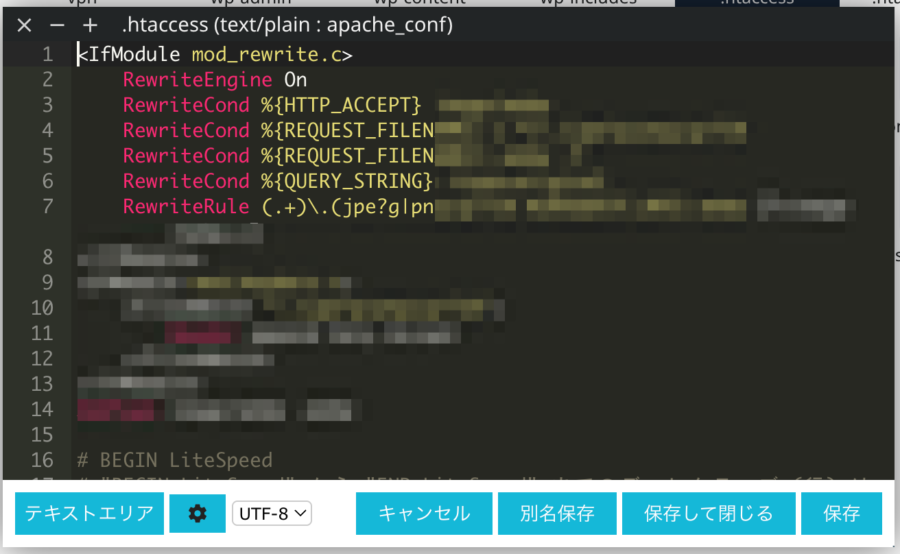Maximize the editor with the plus icon
The image size is (900, 554).
[90, 25]
